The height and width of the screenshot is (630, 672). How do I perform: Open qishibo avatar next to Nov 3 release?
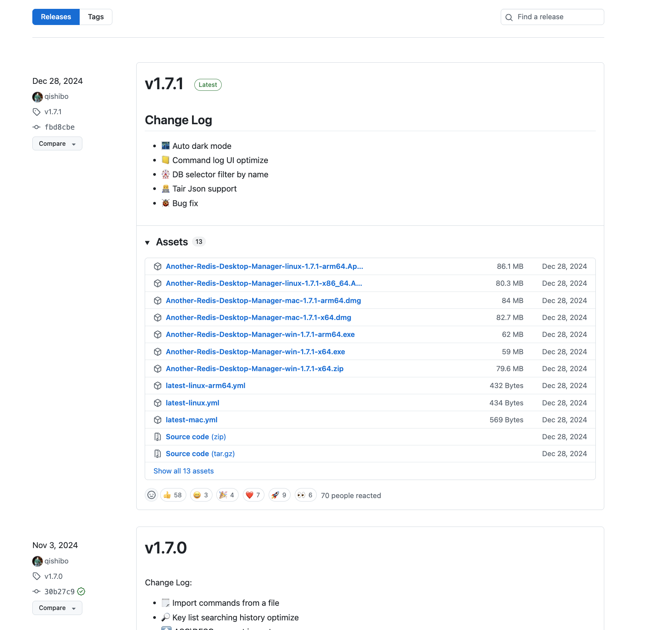(x=37, y=561)
